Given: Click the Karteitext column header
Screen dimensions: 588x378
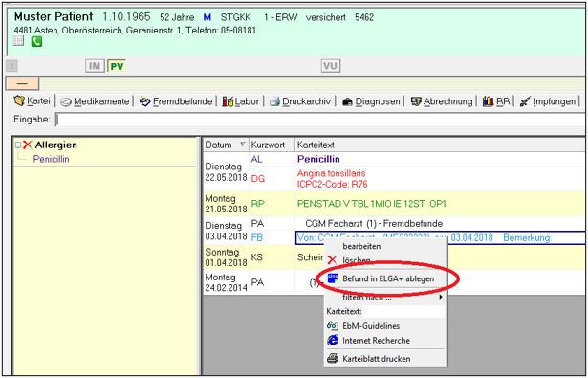Looking at the screenshot, I should tap(441, 145).
